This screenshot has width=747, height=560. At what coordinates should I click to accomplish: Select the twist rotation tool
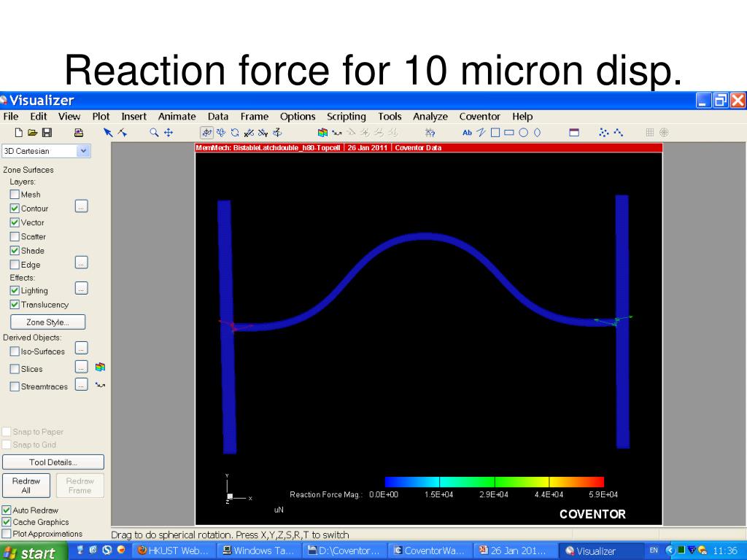point(235,133)
